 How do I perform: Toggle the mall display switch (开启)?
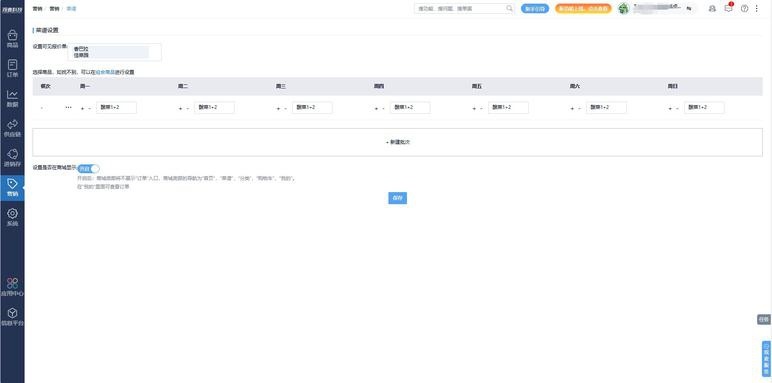coord(89,168)
